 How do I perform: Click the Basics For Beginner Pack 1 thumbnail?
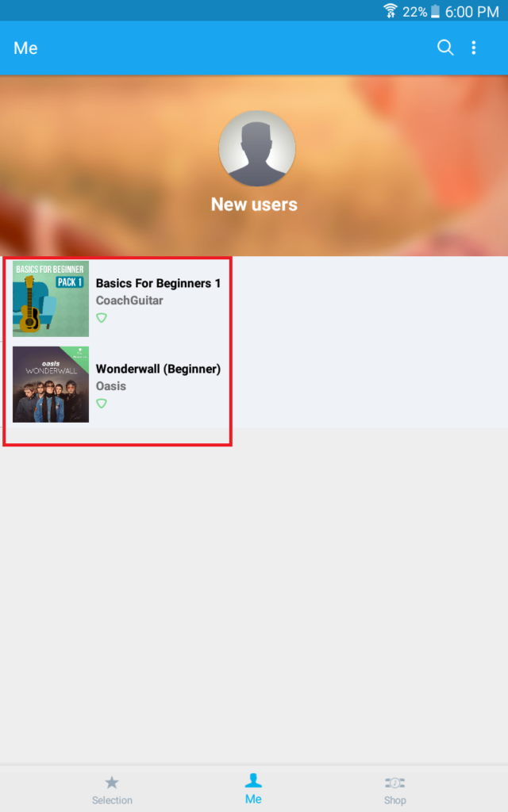coord(51,299)
